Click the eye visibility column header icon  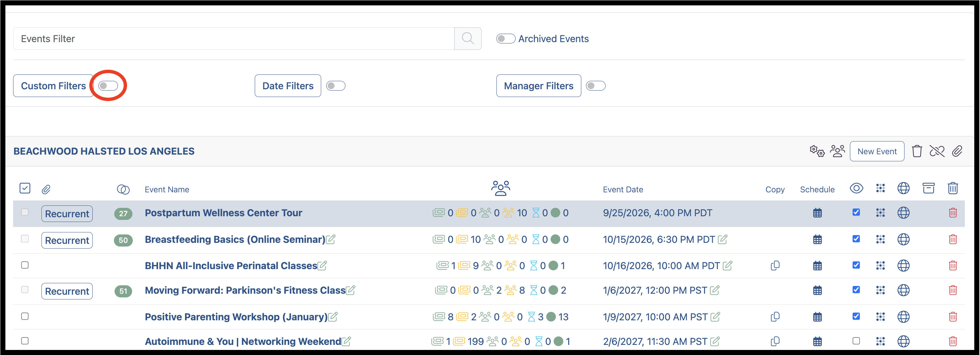(x=856, y=188)
